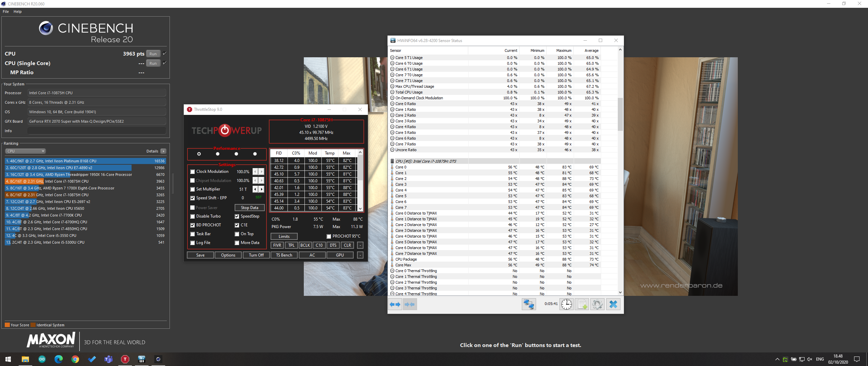This screenshot has width=868, height=366.
Task: Enable Log File checkbox
Action: click(x=193, y=243)
